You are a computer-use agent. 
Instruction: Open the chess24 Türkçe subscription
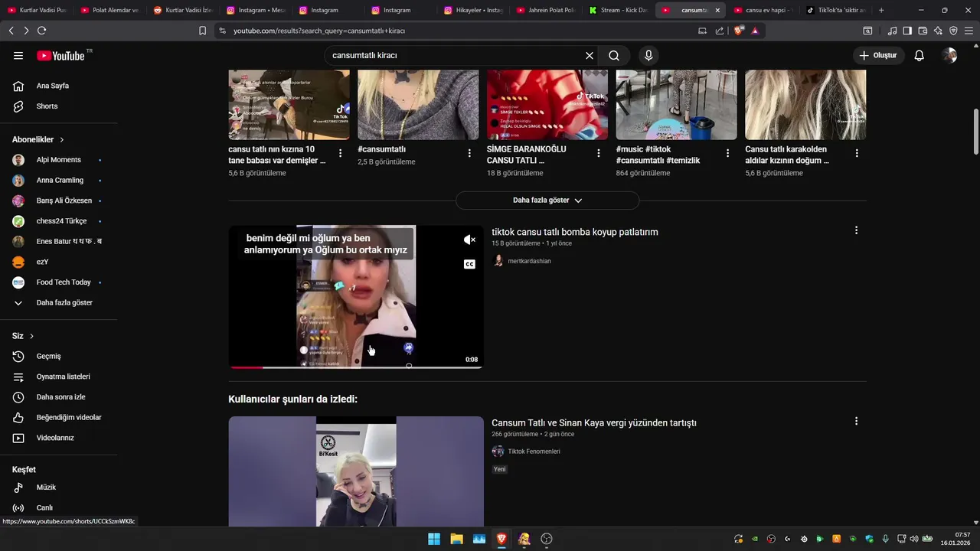pos(58,221)
